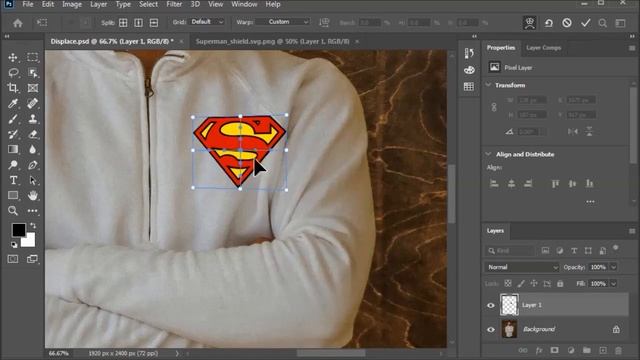Delete layer with trash icon
This screenshot has height=360, width=640.
point(618,350)
